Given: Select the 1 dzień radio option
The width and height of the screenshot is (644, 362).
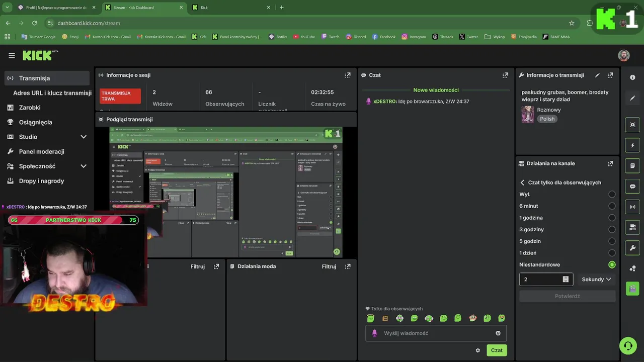Looking at the screenshot, I should coord(612,253).
